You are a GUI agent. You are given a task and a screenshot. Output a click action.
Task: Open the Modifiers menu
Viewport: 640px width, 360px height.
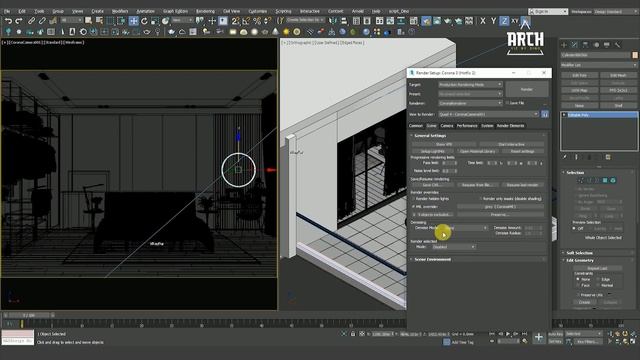tap(120, 11)
